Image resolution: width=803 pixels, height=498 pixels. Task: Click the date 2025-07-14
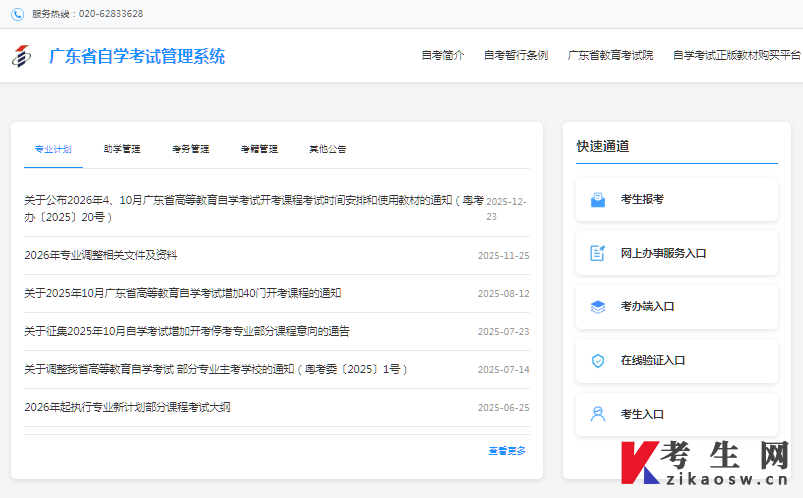tap(503, 369)
